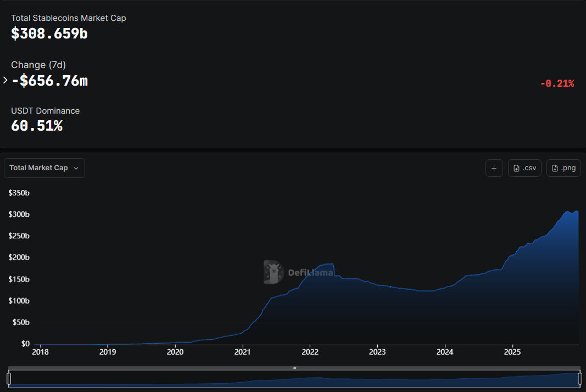The image size is (586, 392).
Task: Click the $350b label on the y-axis
Action: 19,193
